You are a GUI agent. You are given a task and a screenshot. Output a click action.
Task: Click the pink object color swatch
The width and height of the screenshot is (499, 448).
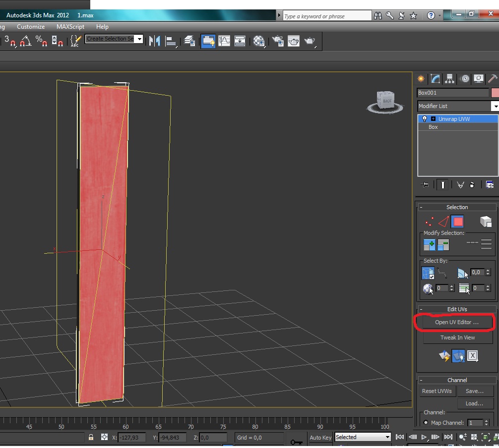coord(495,93)
